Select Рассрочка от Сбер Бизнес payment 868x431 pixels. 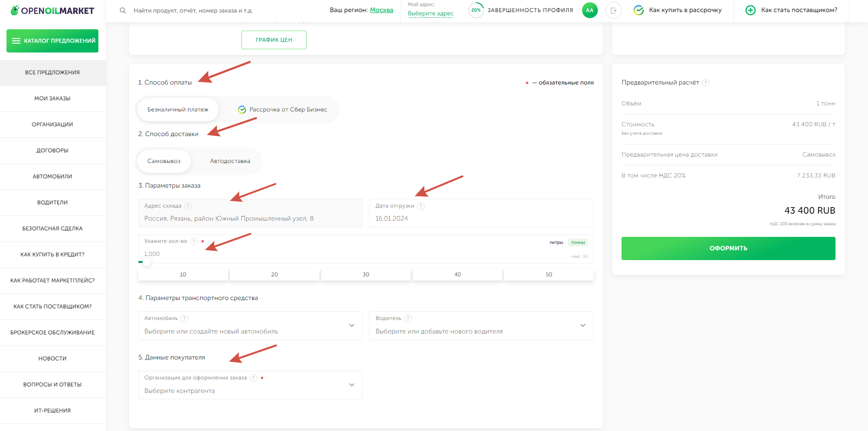point(282,110)
